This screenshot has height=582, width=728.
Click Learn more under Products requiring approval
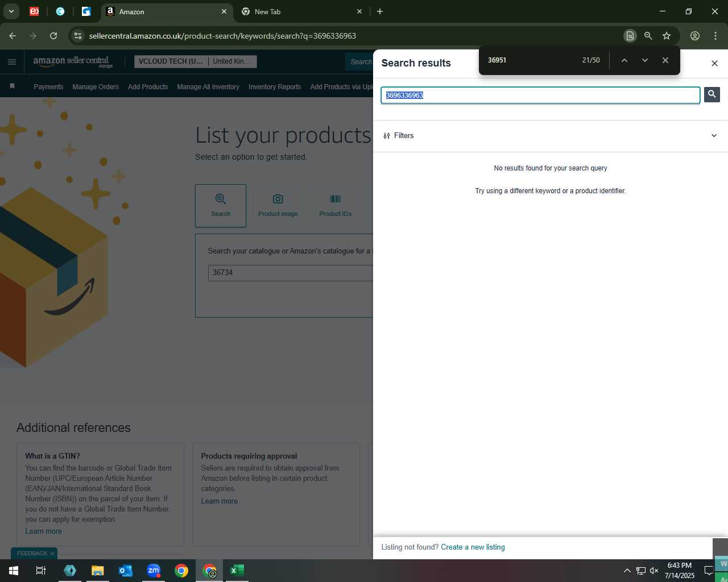pos(219,501)
